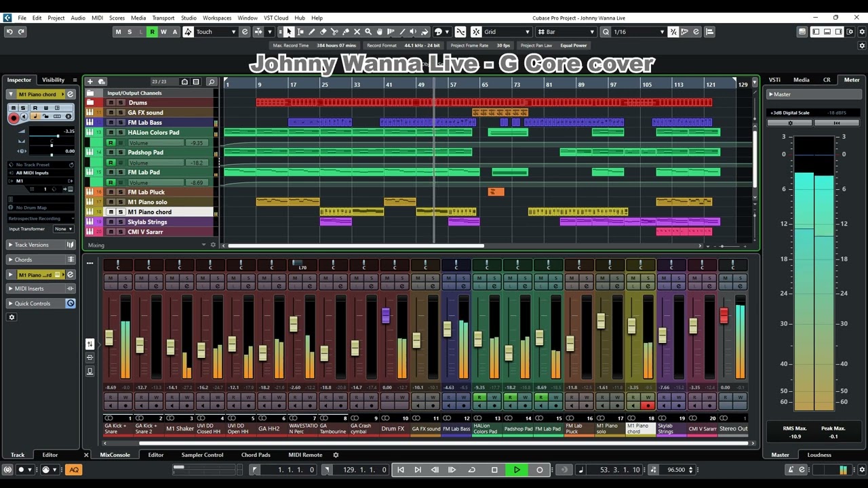Image resolution: width=868 pixels, height=488 pixels.
Task: Open the VST Cloud menu
Action: pos(276,18)
